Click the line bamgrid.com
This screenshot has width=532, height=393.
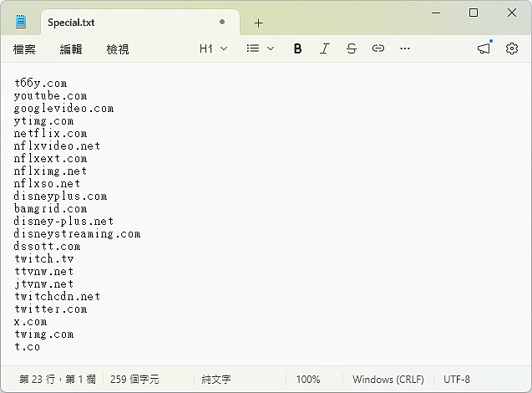51,208
